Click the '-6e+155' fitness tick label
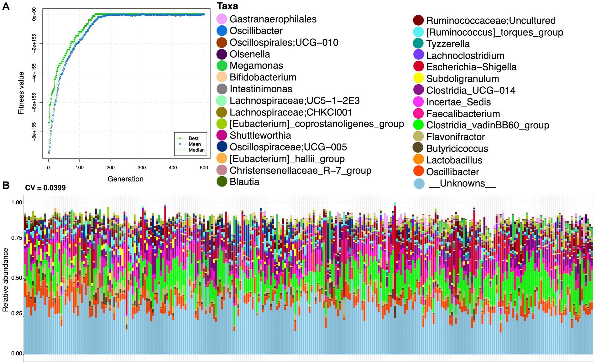The height and width of the screenshot is (364, 596). pos(34,102)
